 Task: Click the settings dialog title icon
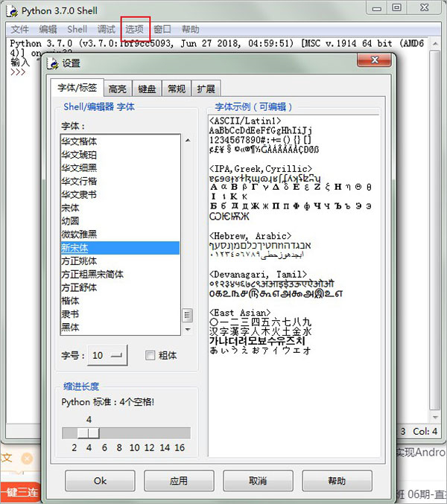pyautogui.click(x=52, y=64)
